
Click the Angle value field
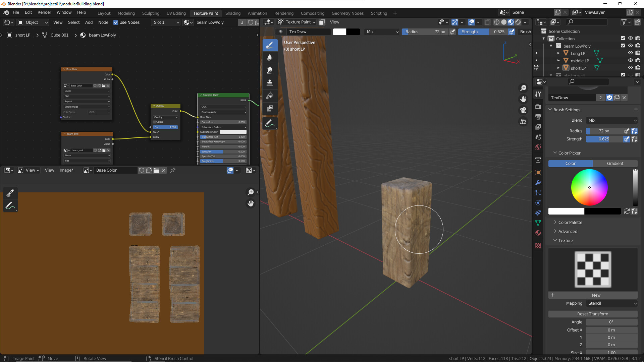click(611, 322)
